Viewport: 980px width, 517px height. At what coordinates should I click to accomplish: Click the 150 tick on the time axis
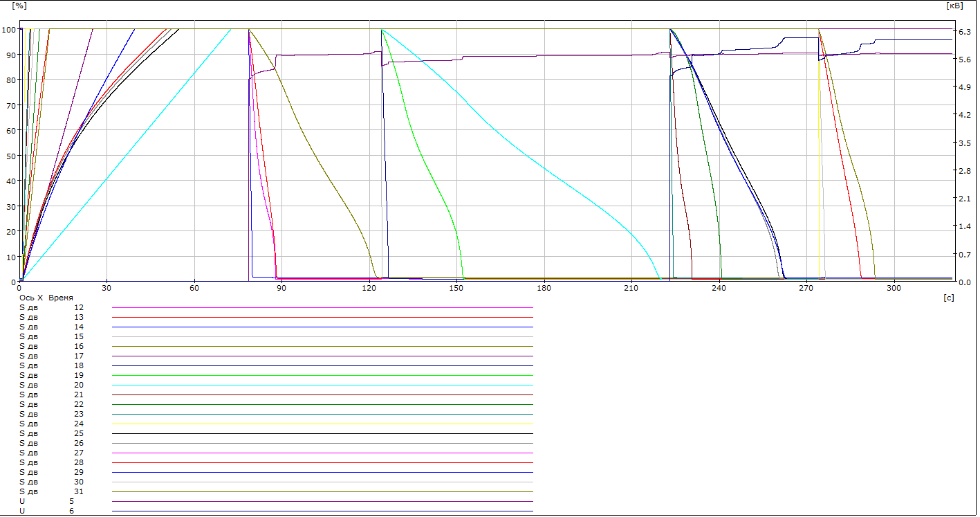(456, 288)
